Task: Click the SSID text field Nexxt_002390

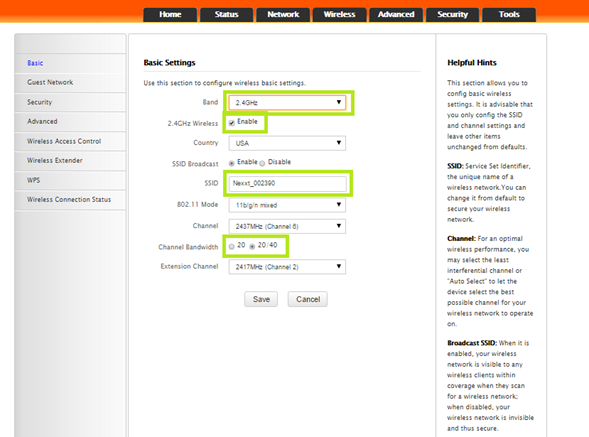Action: point(287,183)
